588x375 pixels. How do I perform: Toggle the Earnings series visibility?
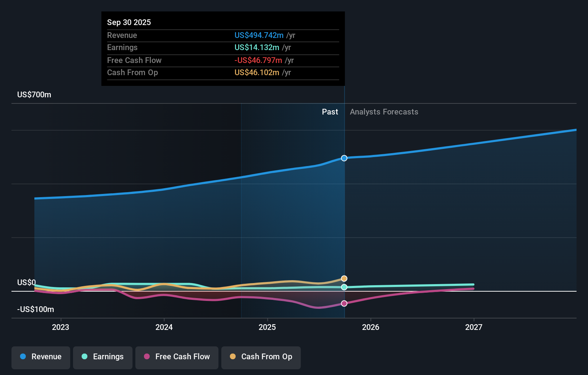point(102,357)
